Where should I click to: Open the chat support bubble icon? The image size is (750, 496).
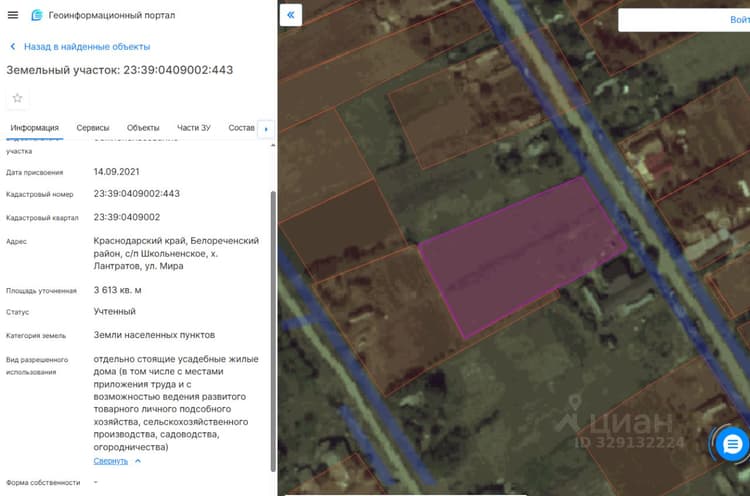click(731, 445)
